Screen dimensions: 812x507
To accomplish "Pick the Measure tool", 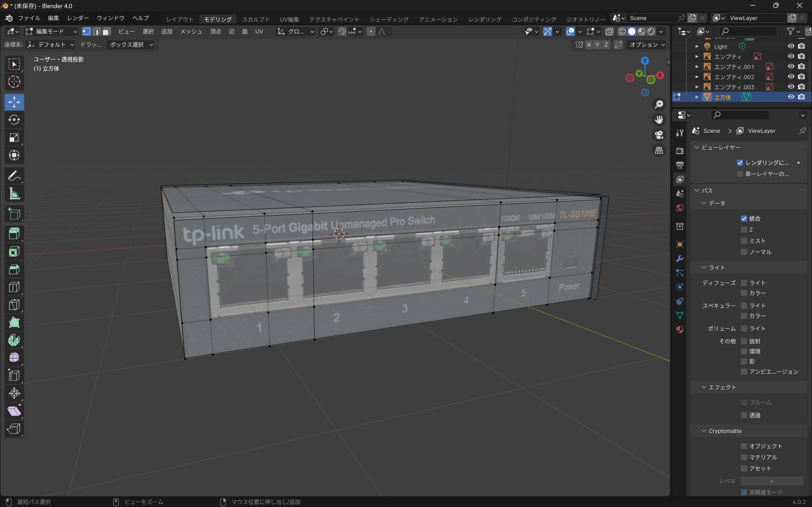I will point(14,194).
